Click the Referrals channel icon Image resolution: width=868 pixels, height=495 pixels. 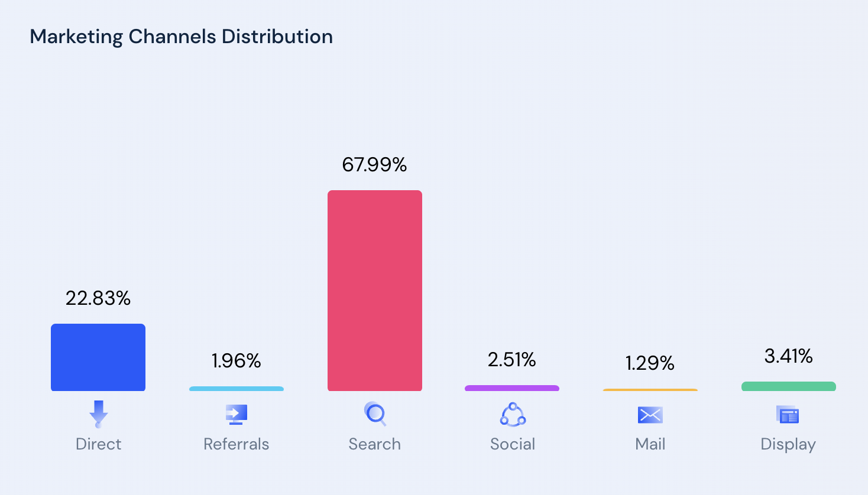click(237, 414)
